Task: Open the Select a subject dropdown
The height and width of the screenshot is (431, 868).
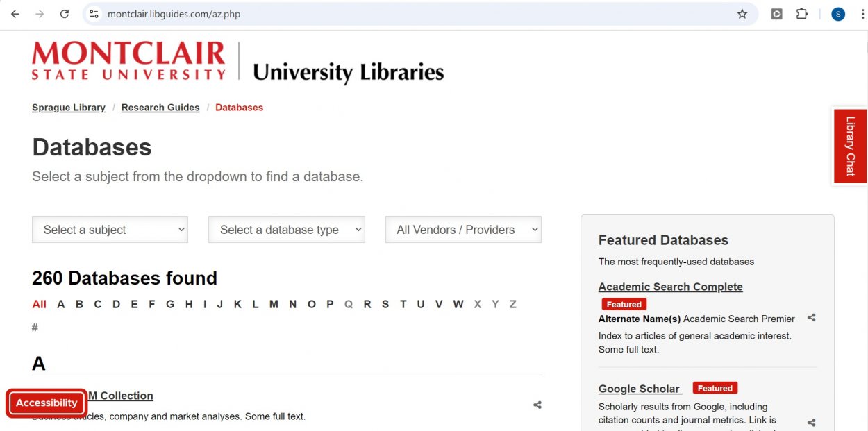Action: (110, 229)
